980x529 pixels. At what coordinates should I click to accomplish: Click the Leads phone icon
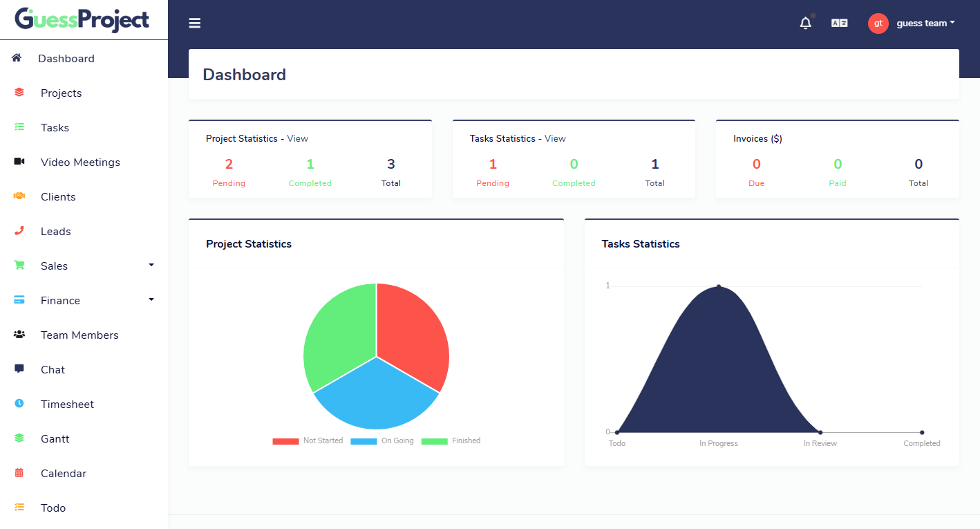click(x=19, y=231)
